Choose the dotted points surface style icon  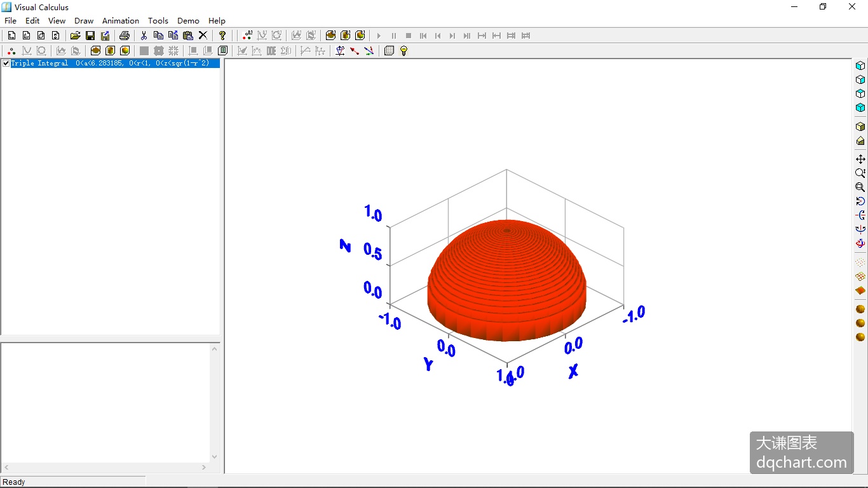[860, 262]
